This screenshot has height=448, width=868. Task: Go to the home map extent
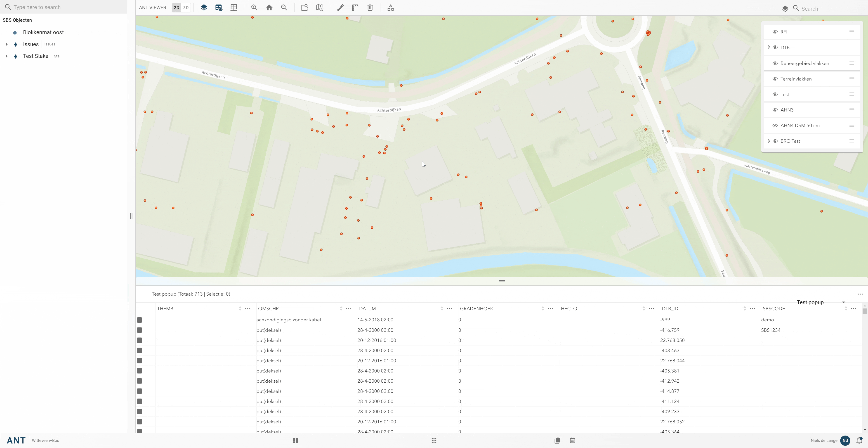[269, 8]
